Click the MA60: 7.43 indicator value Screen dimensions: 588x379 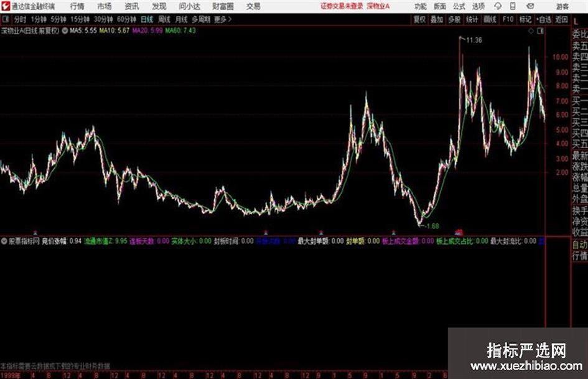pyautogui.click(x=180, y=30)
